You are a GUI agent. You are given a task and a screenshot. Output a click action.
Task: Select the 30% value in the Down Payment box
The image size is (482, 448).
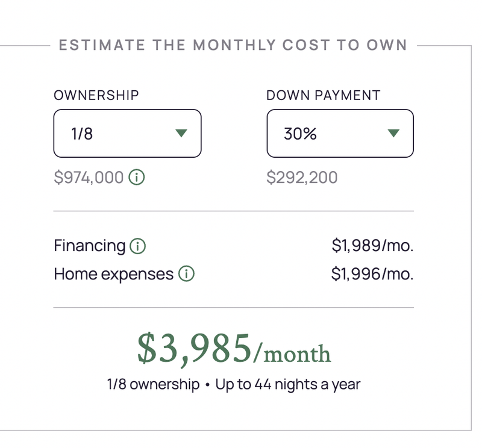tap(300, 134)
